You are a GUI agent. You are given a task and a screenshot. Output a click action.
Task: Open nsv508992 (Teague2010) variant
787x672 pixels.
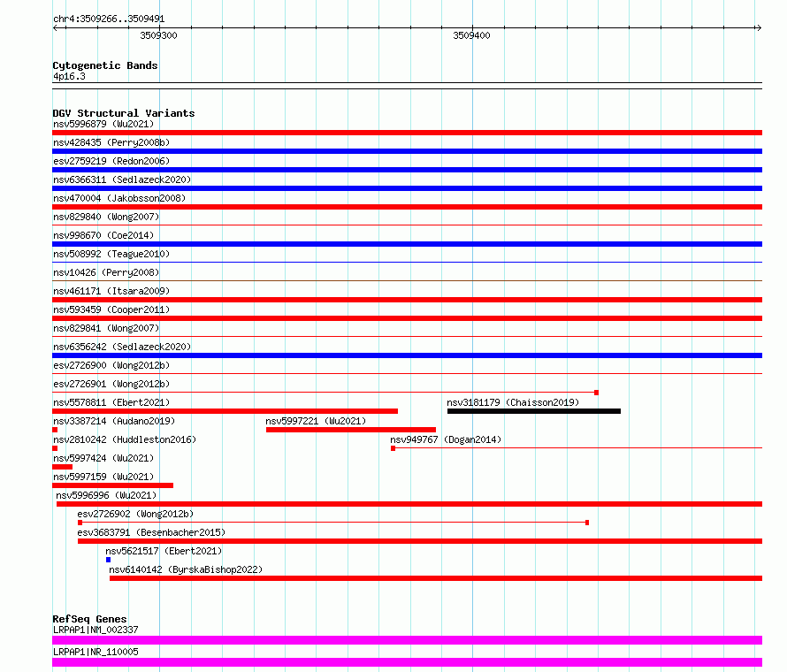tap(111, 254)
